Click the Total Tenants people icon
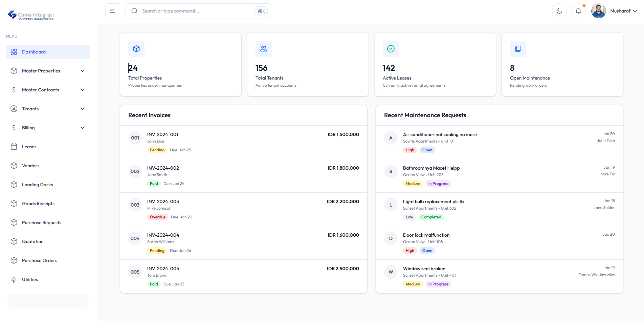Image resolution: width=644 pixels, height=321 pixels. pyautogui.click(x=264, y=49)
